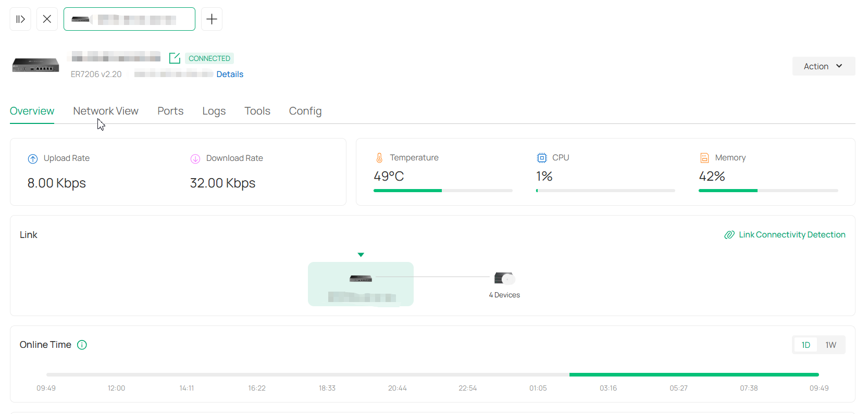The image size is (868, 414).
Task: Select the 8.00 Kbps upload value
Action: click(57, 183)
